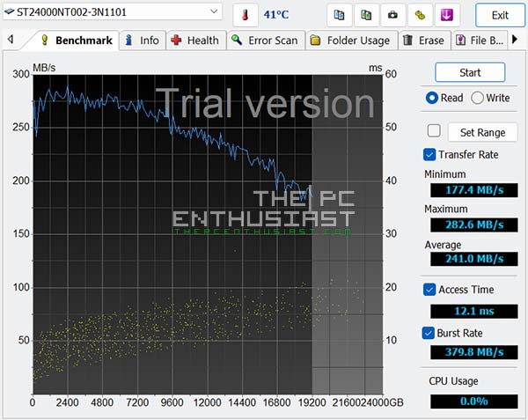Copy results text to clipboard icon

339,15
